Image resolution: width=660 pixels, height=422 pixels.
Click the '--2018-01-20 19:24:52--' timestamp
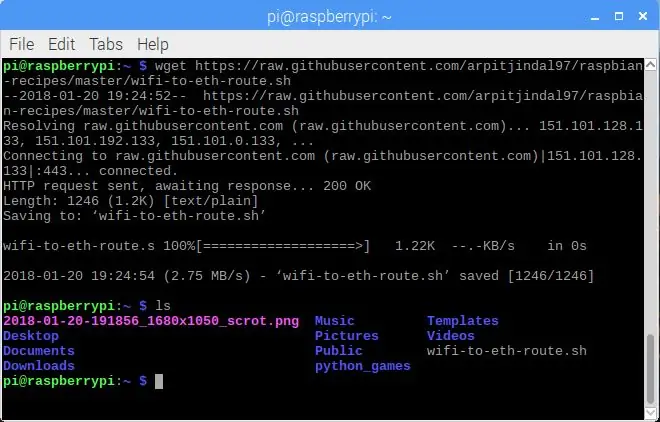click(x=95, y=96)
